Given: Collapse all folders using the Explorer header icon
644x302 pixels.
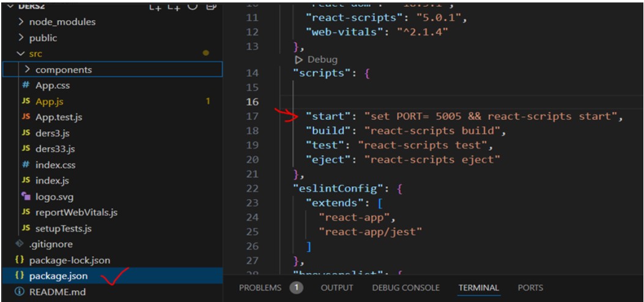Looking at the screenshot, I should pyautogui.click(x=211, y=6).
